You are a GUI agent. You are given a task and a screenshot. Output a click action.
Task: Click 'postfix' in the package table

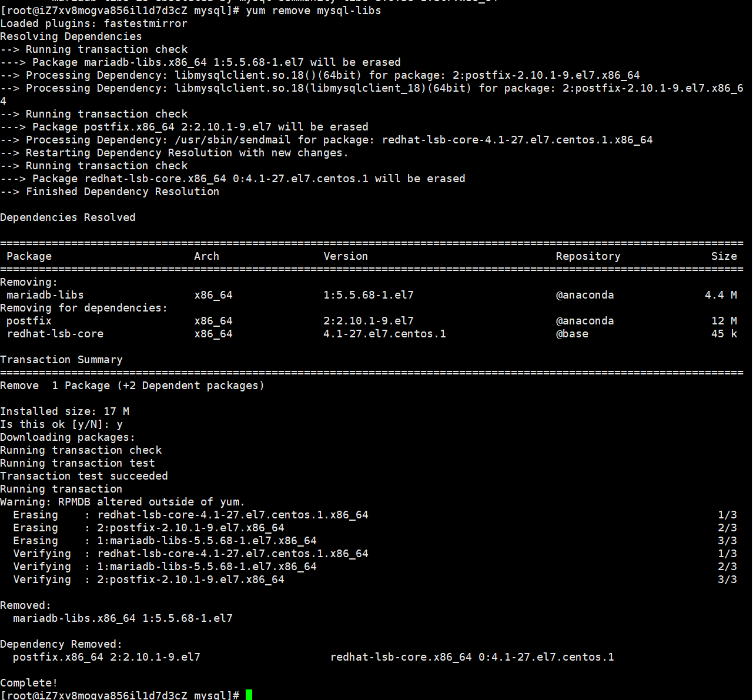(29, 321)
